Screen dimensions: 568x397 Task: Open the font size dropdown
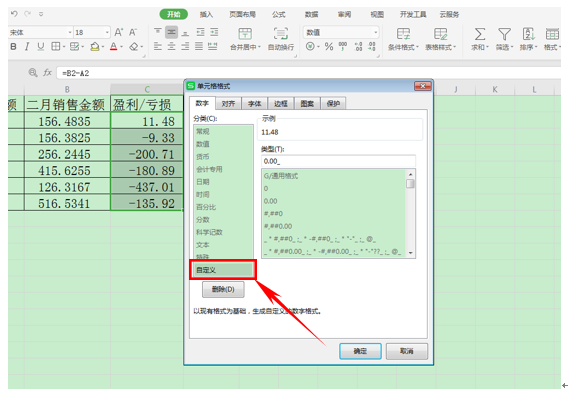coord(107,33)
